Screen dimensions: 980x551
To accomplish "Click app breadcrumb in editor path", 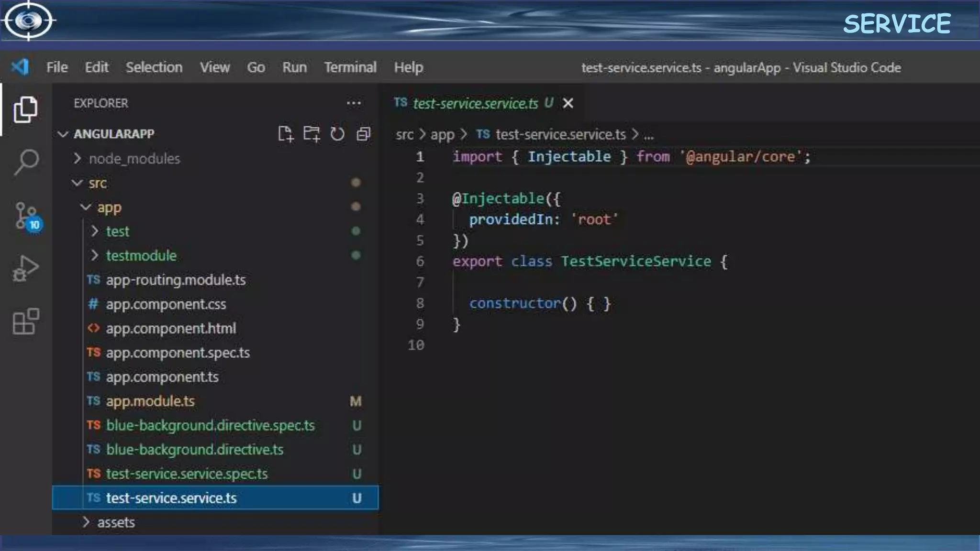I will click(442, 135).
